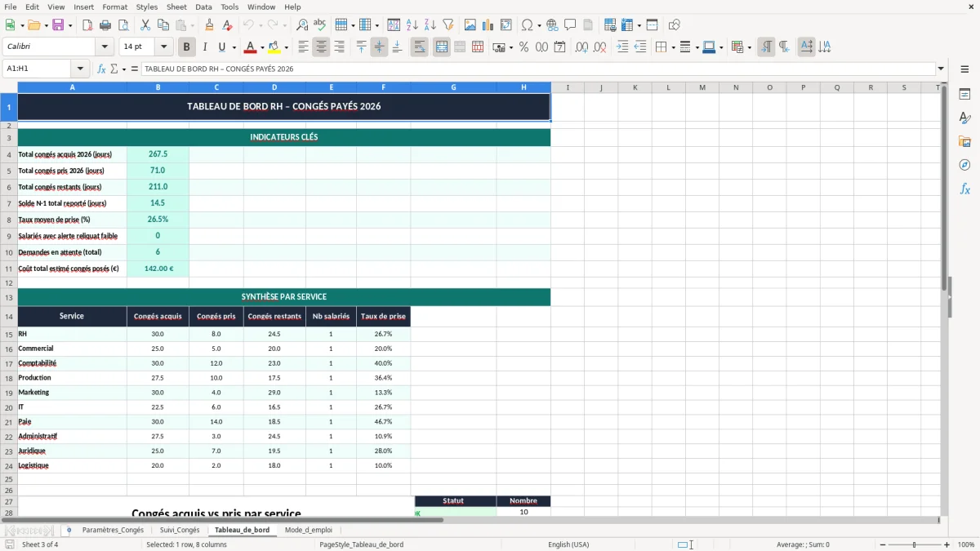Screen dimensions: 980x551
Task: Click the Split Window icon
Action: 653,25
